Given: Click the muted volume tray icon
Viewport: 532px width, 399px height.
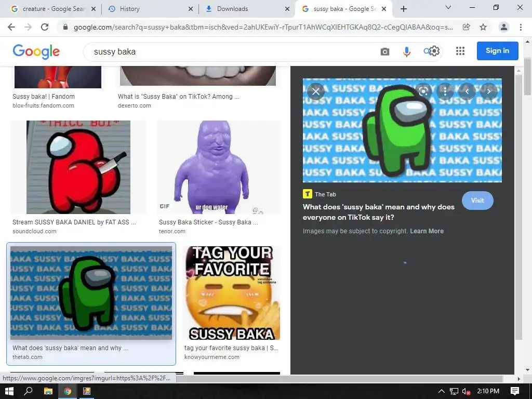Looking at the screenshot, I should tap(466, 391).
